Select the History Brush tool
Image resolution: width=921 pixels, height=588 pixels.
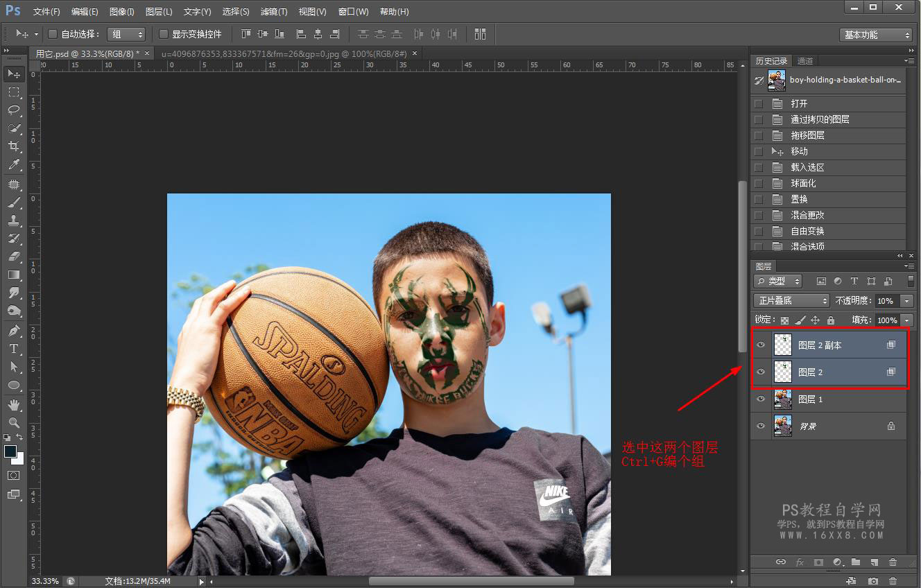click(14, 239)
